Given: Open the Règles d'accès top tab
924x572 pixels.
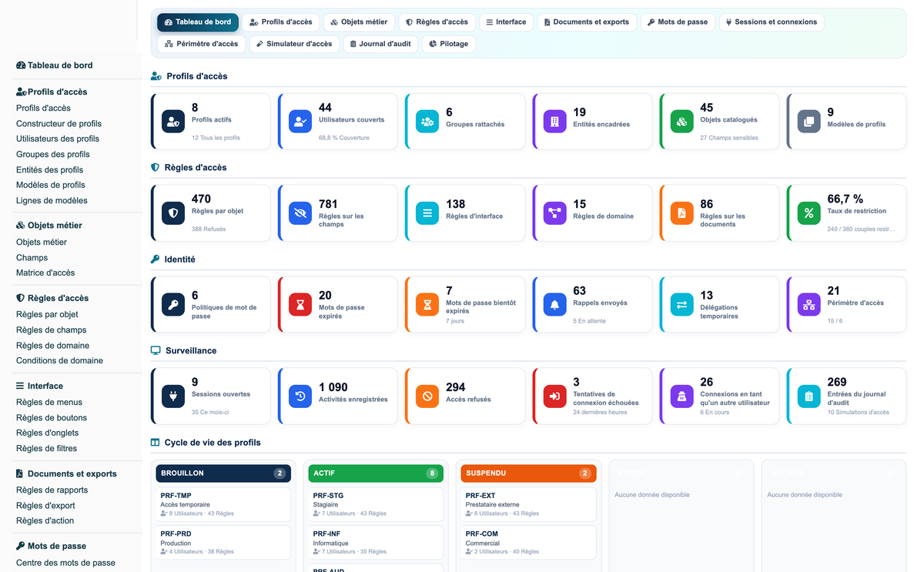Looking at the screenshot, I should point(437,22).
